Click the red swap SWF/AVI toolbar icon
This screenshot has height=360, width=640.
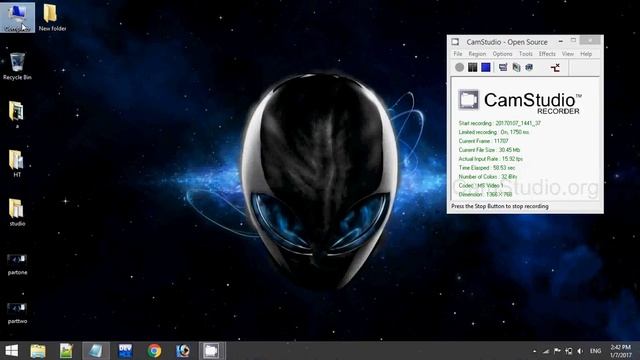(555, 67)
